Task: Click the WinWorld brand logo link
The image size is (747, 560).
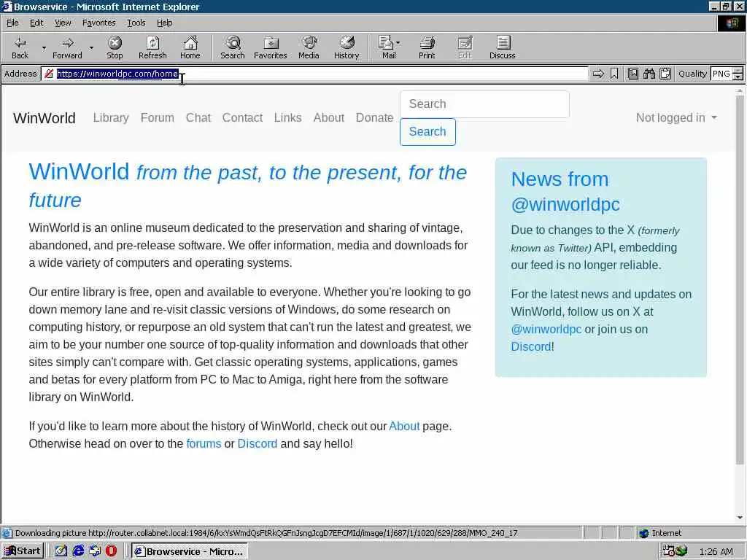Action: [x=44, y=118]
